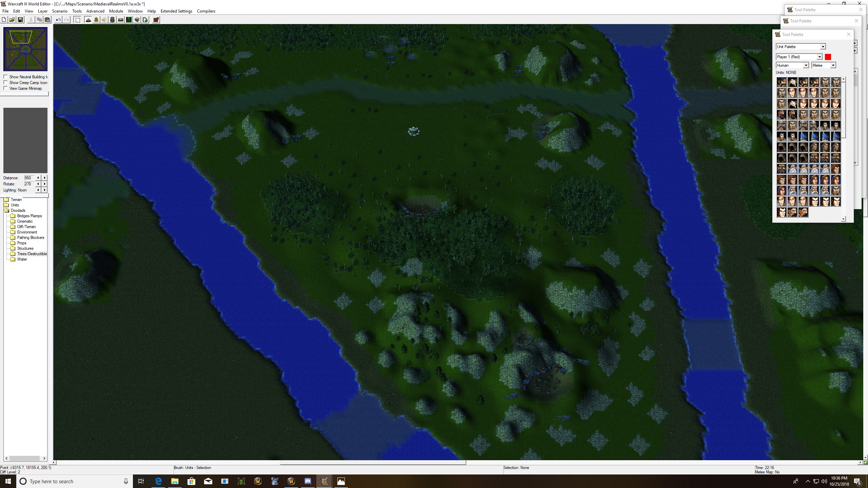Click the Photos app taskbar icon
The image size is (868, 488).
341,481
